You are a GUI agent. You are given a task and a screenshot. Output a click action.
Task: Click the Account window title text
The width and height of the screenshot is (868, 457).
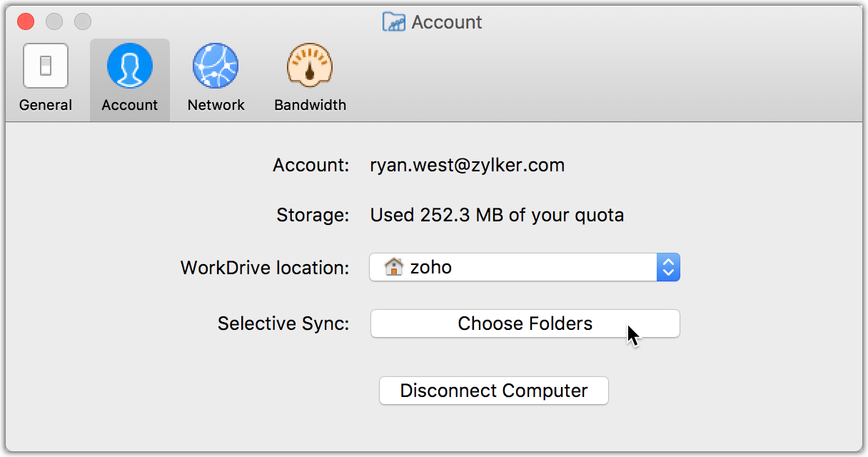click(447, 22)
